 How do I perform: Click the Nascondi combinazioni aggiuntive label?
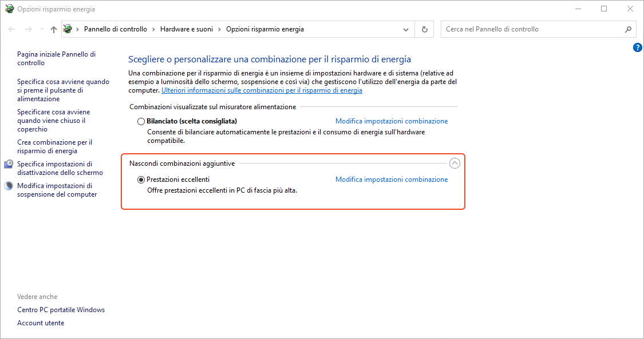pos(182,163)
